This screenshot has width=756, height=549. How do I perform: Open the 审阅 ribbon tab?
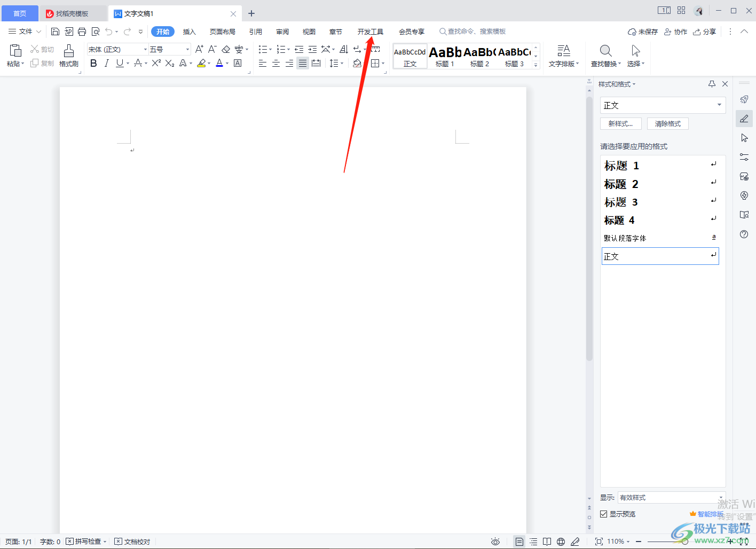coord(282,32)
